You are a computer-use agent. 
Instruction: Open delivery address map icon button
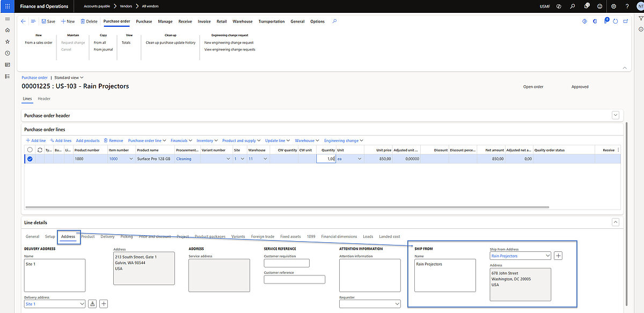click(x=92, y=304)
